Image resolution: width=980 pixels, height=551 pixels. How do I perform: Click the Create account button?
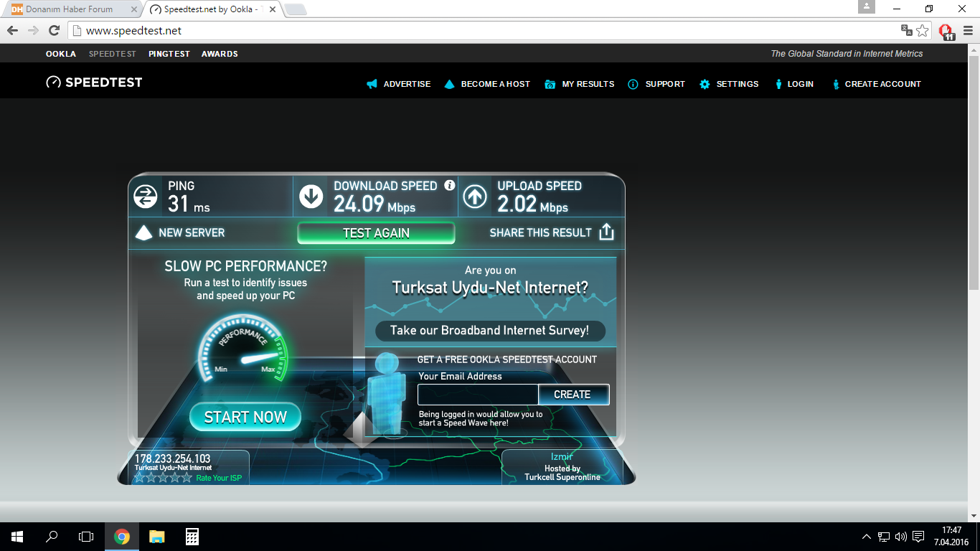click(572, 395)
